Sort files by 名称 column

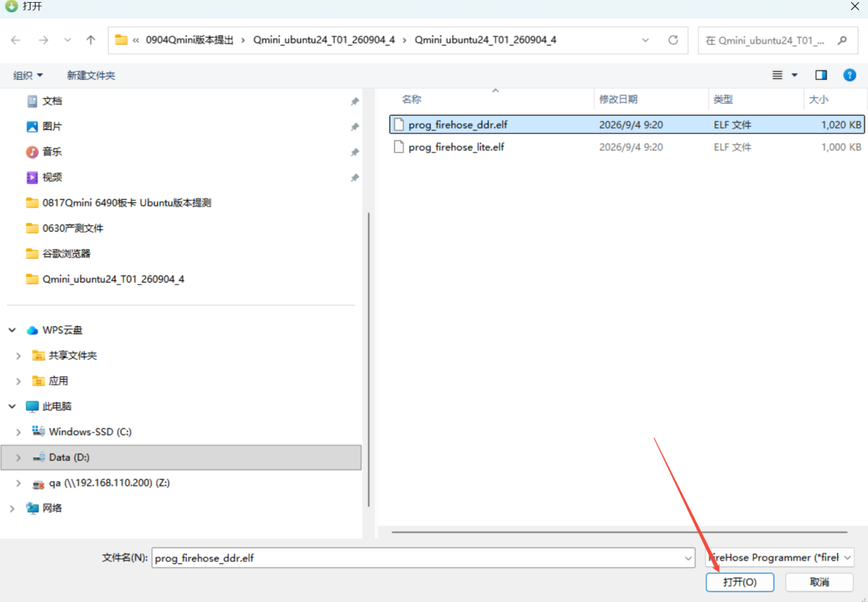(412, 99)
